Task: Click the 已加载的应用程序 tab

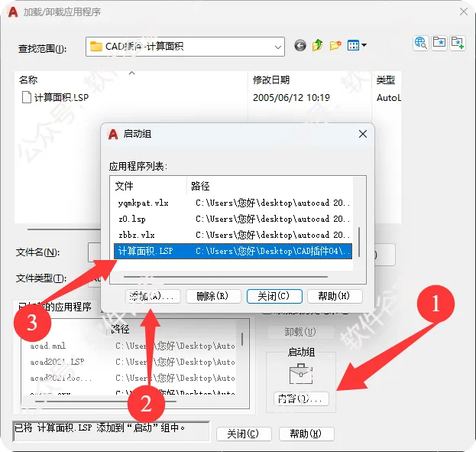Action: pyautogui.click(x=55, y=307)
